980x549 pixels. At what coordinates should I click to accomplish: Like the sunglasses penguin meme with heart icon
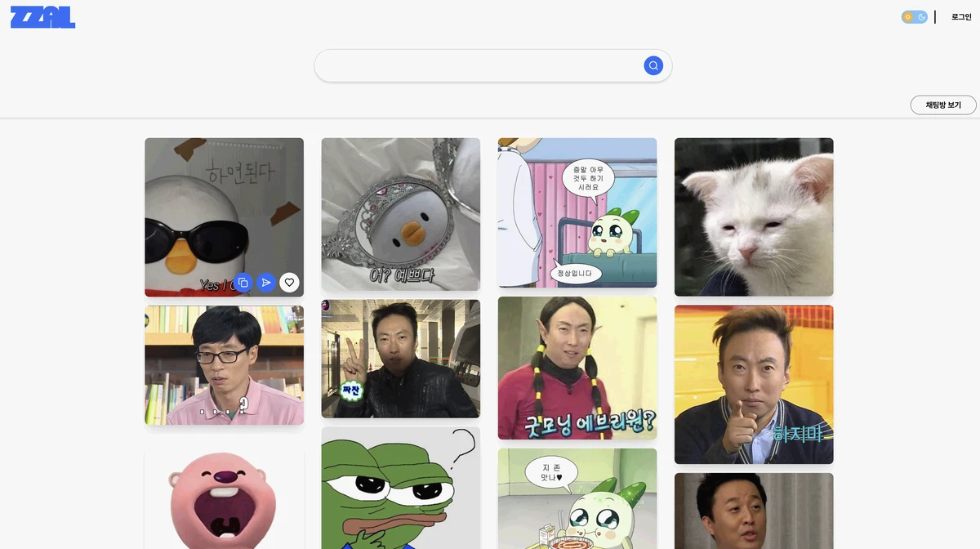click(289, 283)
